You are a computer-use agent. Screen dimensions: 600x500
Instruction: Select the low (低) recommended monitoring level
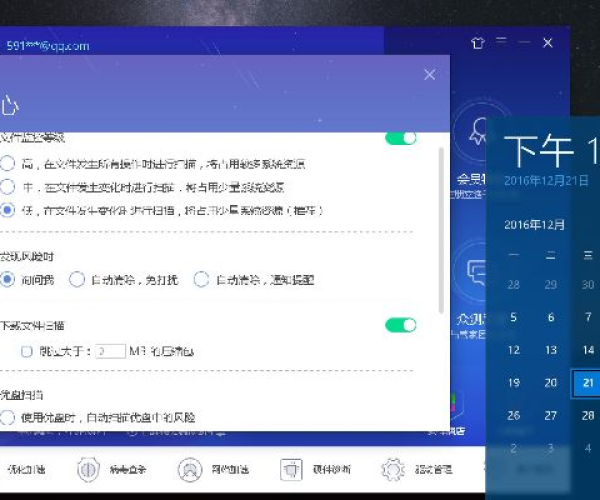coord(7,210)
